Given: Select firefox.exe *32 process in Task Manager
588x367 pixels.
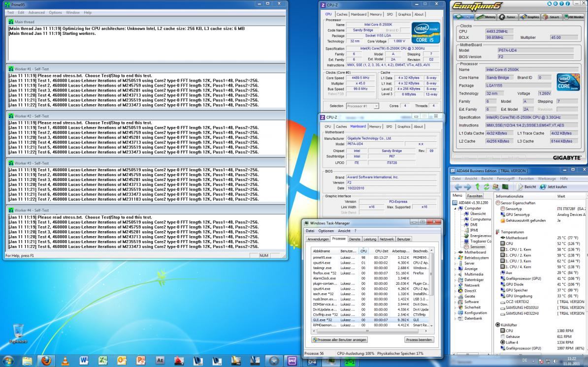Looking at the screenshot, I should pyautogui.click(x=370, y=274).
